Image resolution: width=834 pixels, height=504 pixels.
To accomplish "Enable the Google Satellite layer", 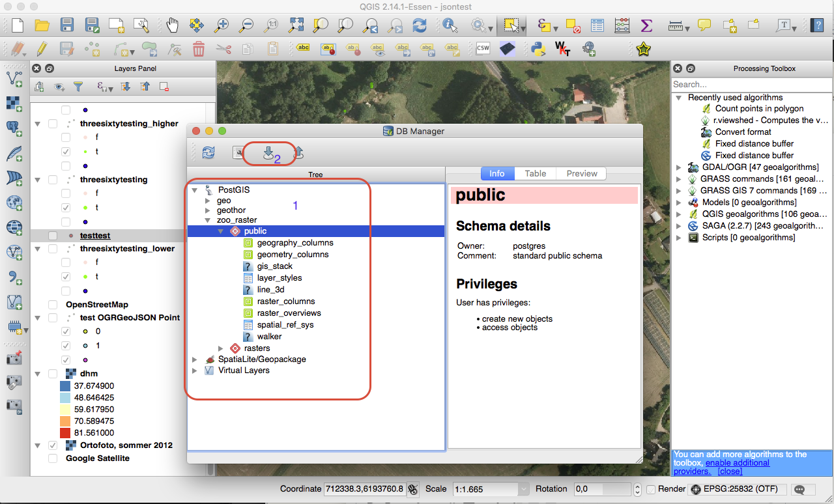I will tap(53, 458).
